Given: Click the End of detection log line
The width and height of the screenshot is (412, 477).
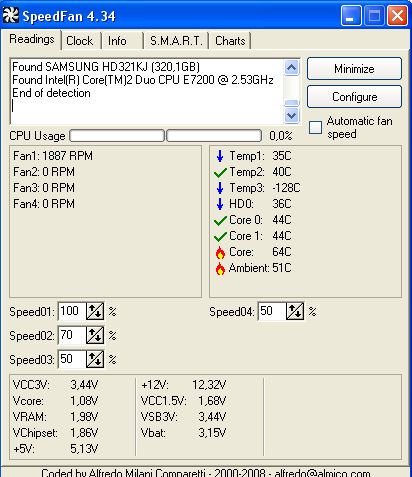Looking at the screenshot, I should click(x=51, y=93).
